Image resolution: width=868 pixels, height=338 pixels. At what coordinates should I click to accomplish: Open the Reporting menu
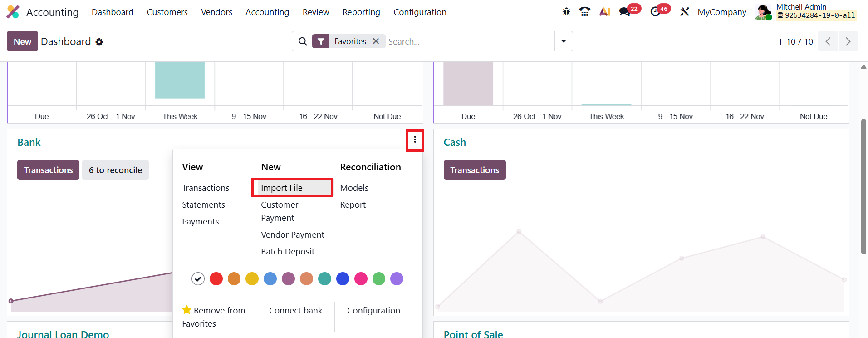point(361,12)
